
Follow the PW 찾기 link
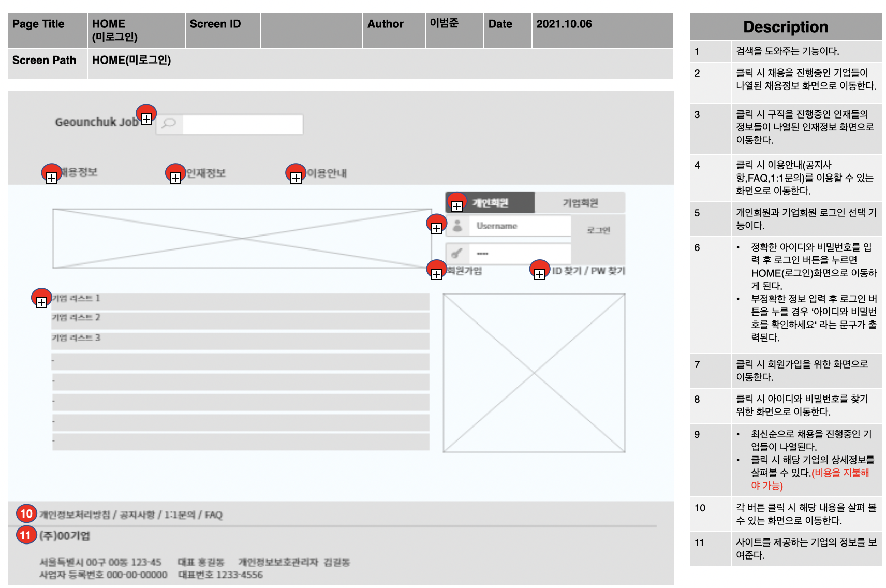click(608, 271)
